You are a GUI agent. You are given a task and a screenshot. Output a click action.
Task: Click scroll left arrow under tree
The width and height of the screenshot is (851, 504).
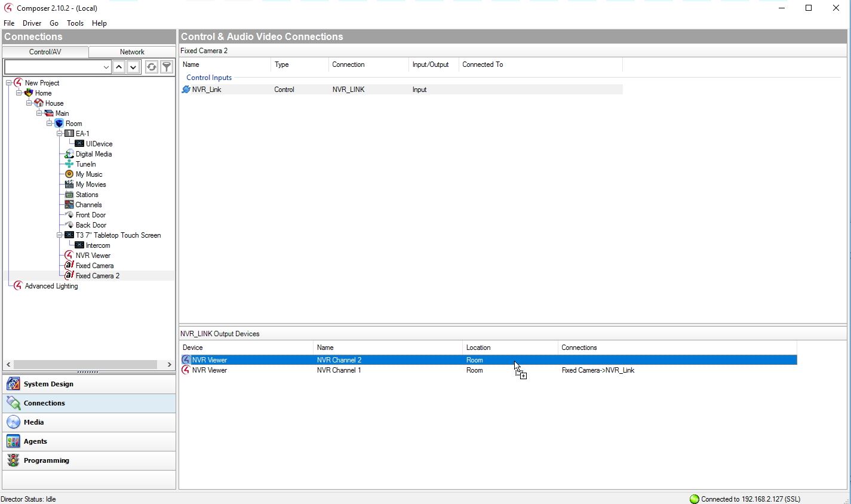pyautogui.click(x=8, y=364)
